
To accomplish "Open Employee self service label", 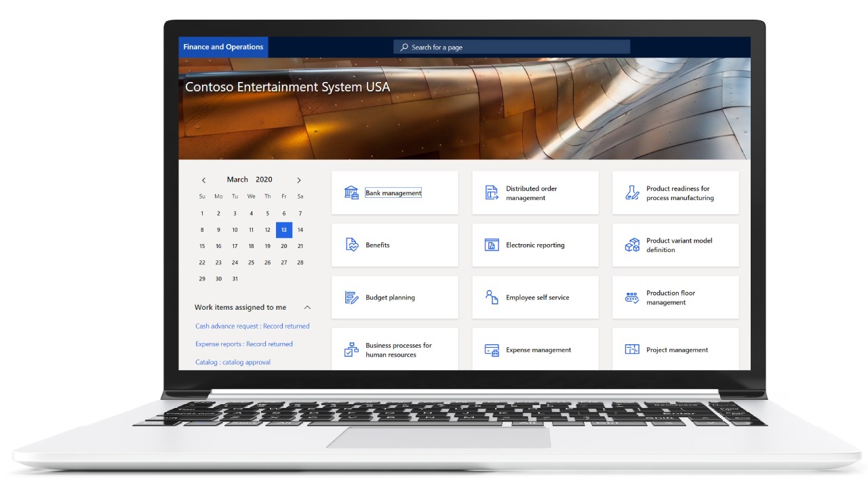I will pyautogui.click(x=538, y=298).
